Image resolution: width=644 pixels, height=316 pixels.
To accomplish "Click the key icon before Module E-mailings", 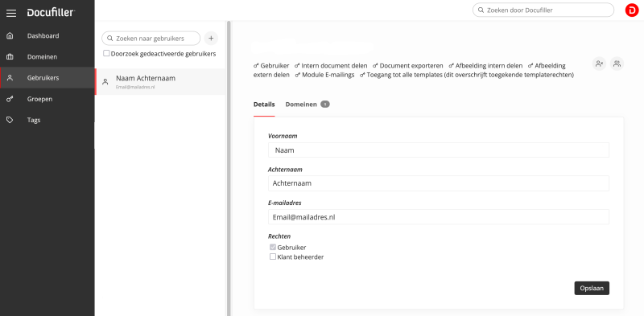I will pos(297,75).
